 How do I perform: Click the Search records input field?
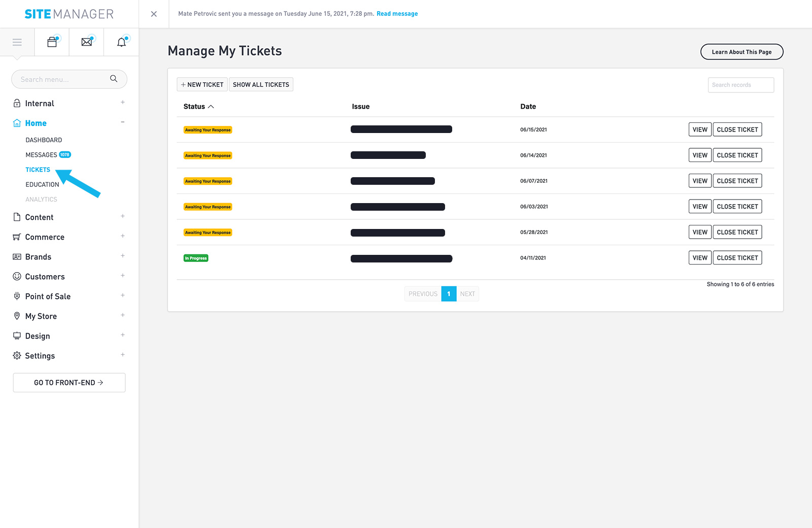click(x=740, y=85)
